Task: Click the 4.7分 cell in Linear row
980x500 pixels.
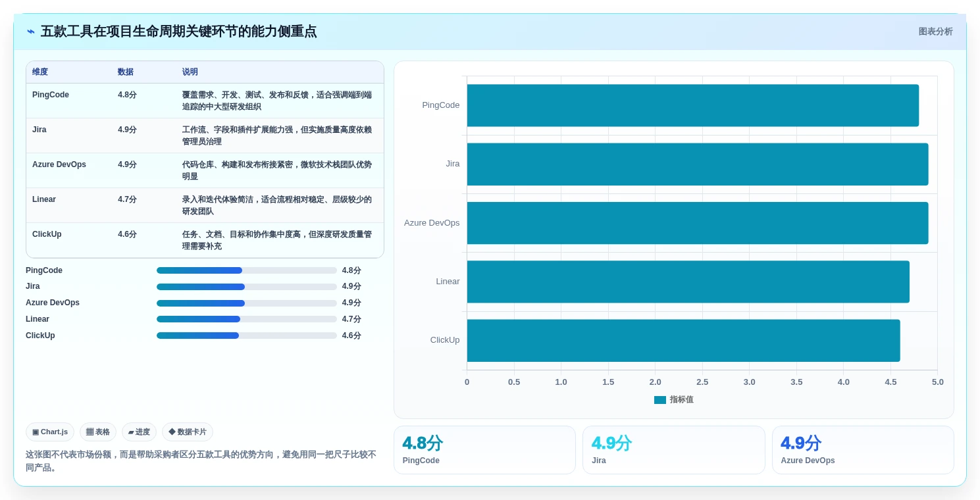Action: [x=128, y=199]
